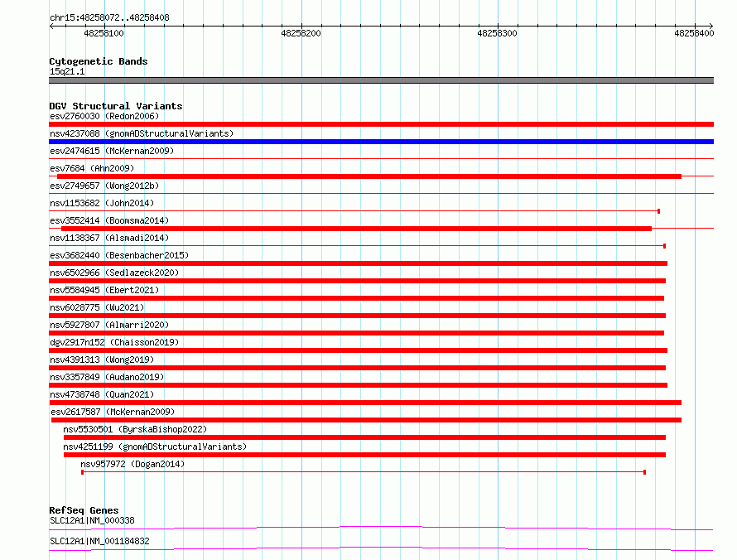The width and height of the screenshot is (737, 560).
Task: Click the red bar under esv2760030 (Redon2006)
Action: 381,124
